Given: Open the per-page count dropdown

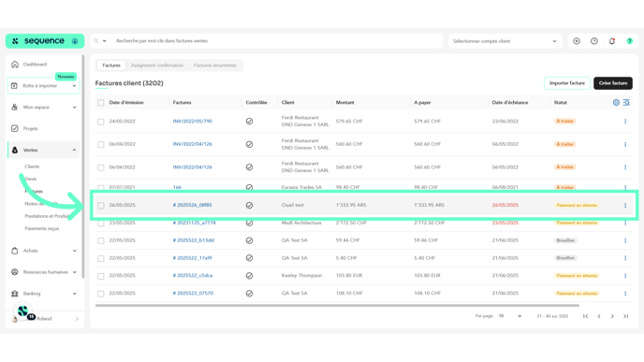Looking at the screenshot, I should (510, 316).
